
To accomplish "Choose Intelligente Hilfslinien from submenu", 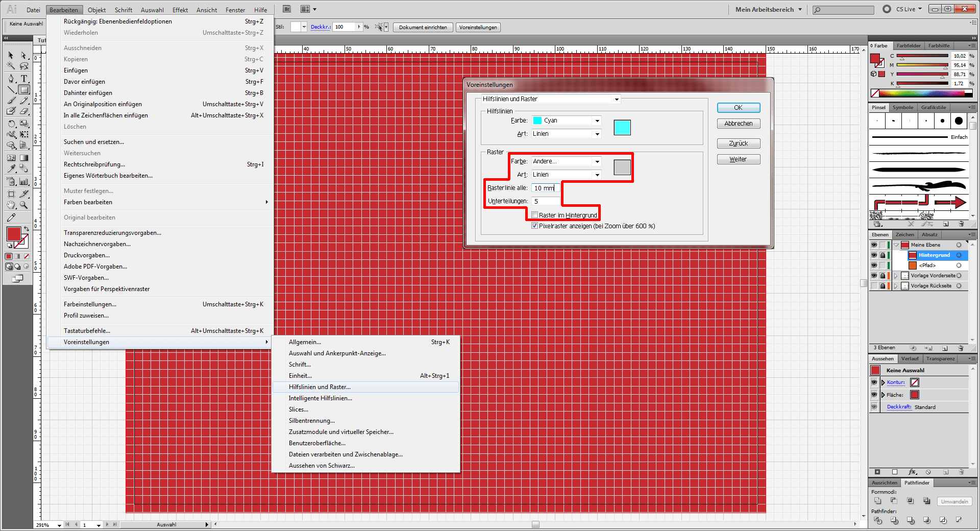I will [320, 398].
